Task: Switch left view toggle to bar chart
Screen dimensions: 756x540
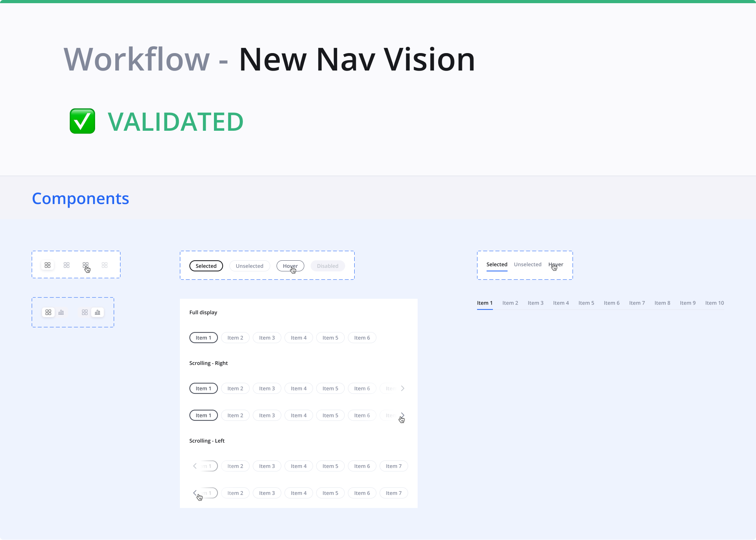Action: point(61,313)
